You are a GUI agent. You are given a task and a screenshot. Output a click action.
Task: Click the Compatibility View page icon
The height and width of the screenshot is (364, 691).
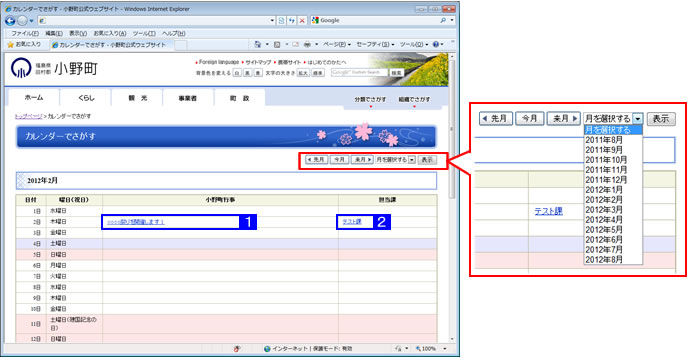(281, 21)
